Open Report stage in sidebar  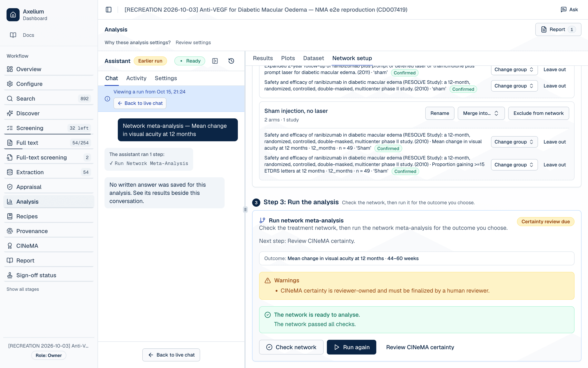tap(49, 260)
